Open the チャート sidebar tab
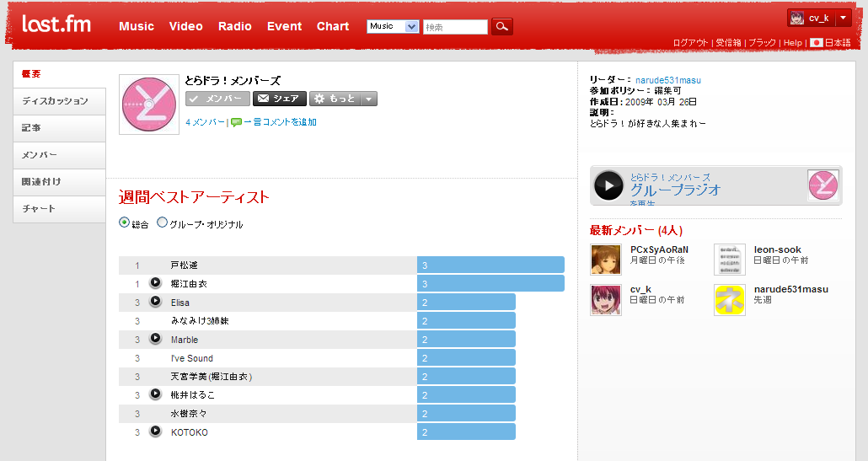The height and width of the screenshot is (461, 868). click(59, 209)
